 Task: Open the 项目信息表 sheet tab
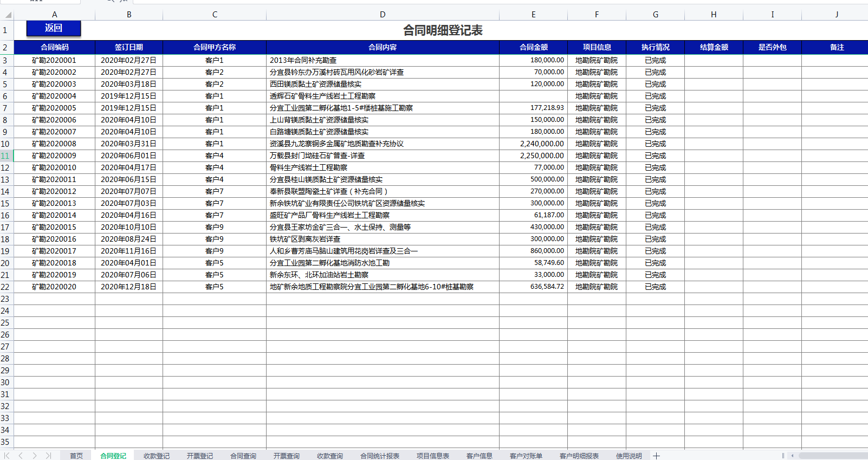tap(433, 456)
